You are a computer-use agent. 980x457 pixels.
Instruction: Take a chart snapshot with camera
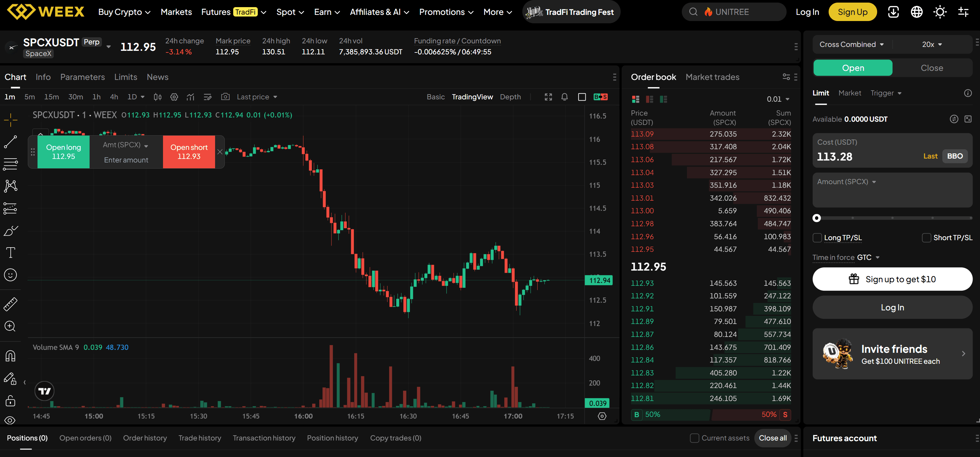[225, 97]
